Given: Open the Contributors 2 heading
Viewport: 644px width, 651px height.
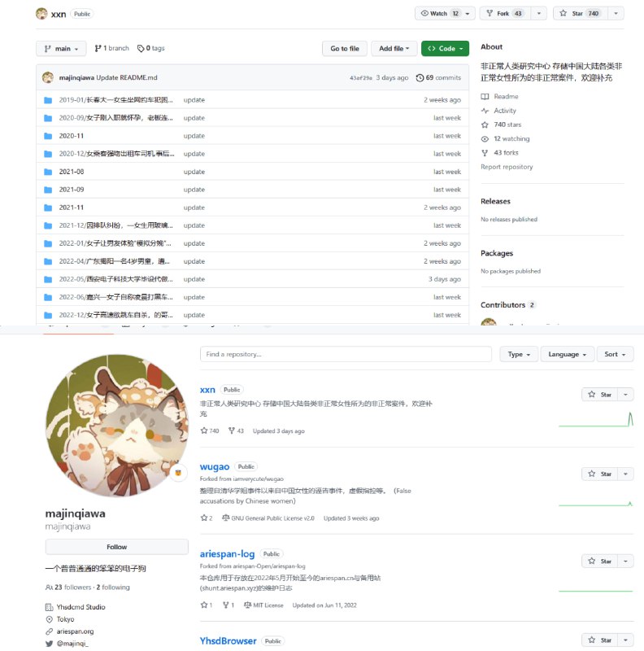Looking at the screenshot, I should [x=508, y=304].
